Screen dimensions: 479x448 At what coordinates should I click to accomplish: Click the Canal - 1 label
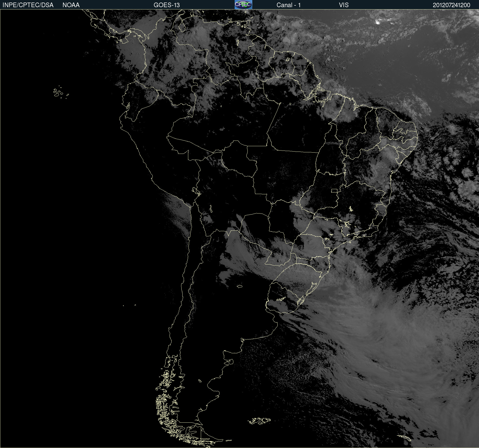coord(288,5)
